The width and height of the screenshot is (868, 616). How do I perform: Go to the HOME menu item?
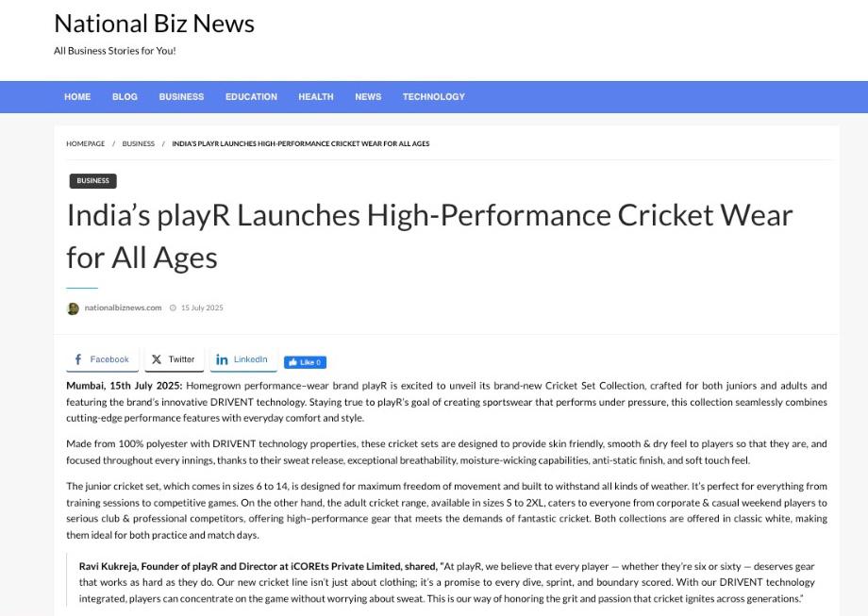(77, 97)
